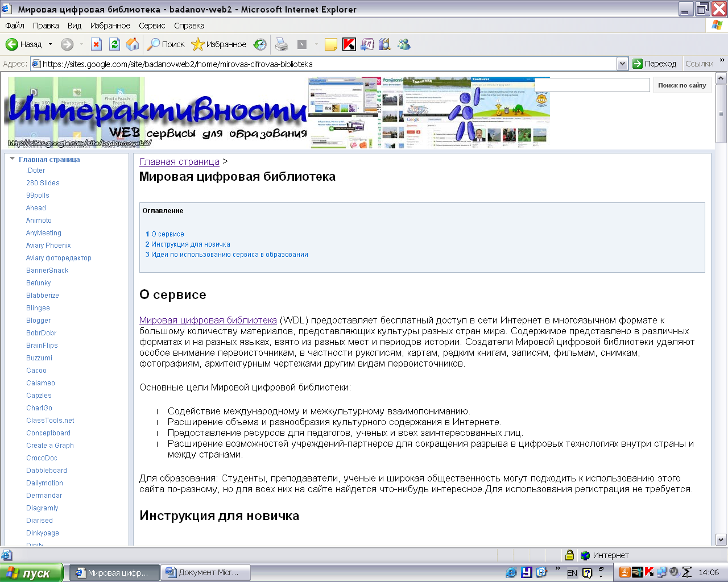This screenshot has height=582, width=728.
Task: Click the padlock security icon in status bar
Action: click(x=569, y=555)
